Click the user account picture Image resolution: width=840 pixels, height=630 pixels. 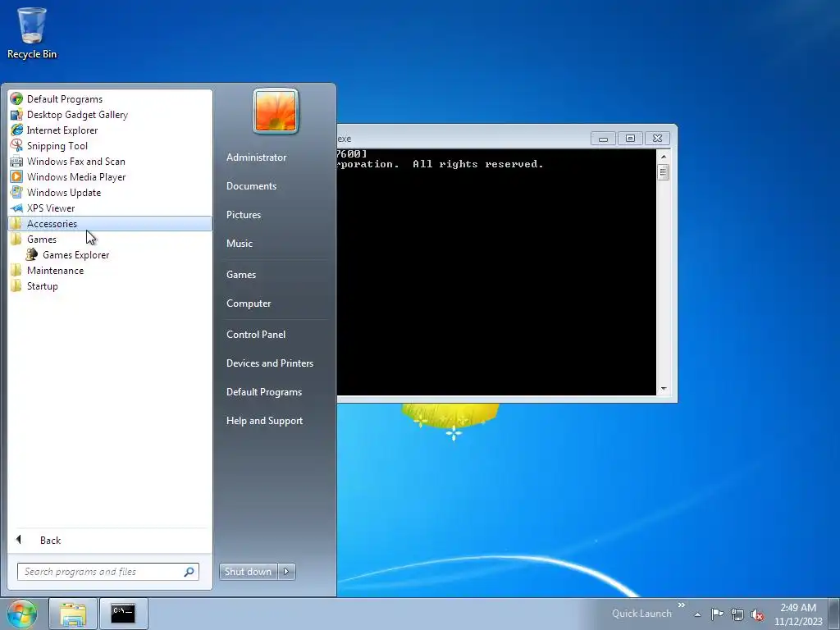(276, 112)
